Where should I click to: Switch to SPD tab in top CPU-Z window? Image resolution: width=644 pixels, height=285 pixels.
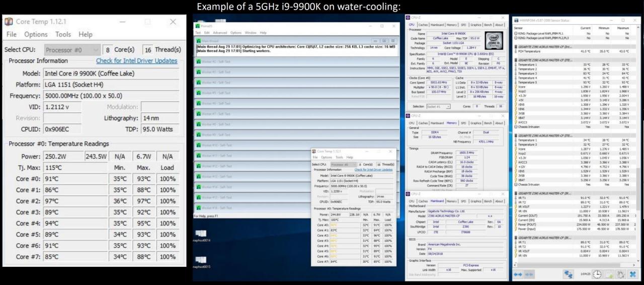click(x=464, y=25)
